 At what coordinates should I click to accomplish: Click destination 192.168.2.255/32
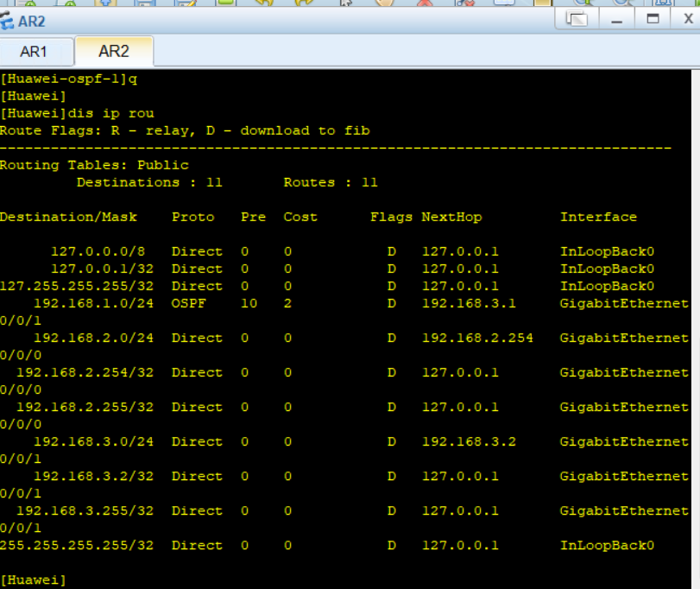click(x=85, y=407)
